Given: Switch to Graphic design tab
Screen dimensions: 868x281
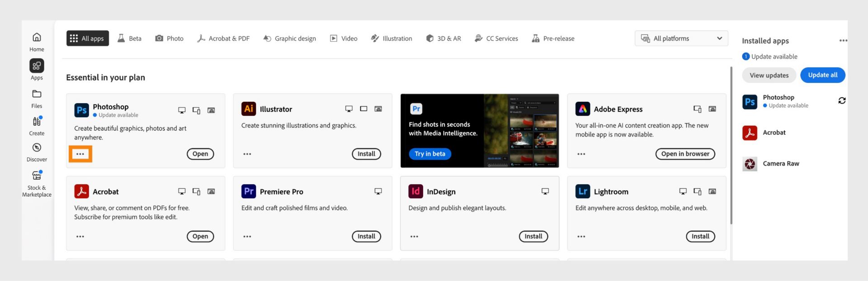Looking at the screenshot, I should tap(290, 38).
